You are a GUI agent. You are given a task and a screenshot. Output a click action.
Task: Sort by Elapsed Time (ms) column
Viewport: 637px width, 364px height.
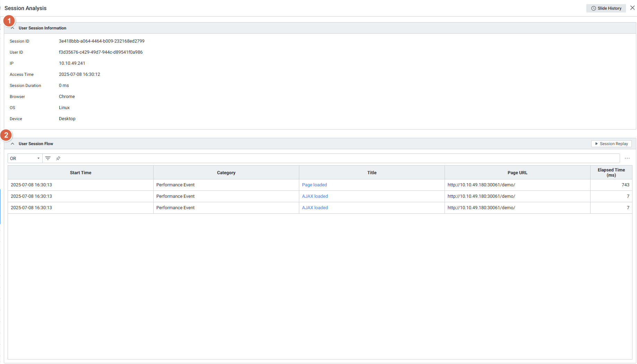[611, 172]
